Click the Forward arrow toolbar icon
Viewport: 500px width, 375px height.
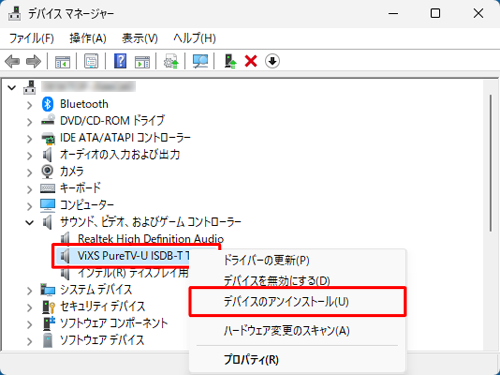coord(33,62)
